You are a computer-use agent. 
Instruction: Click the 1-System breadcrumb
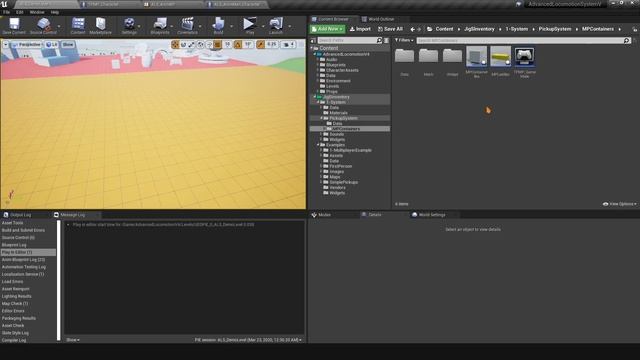pos(516,29)
